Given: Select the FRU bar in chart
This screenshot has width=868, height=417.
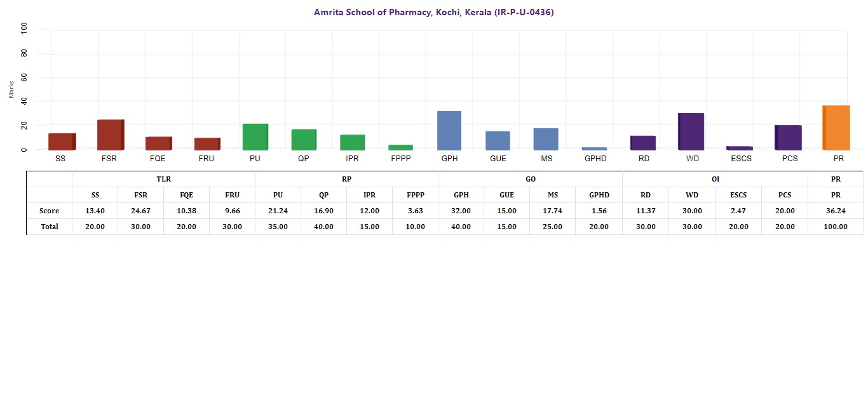Looking at the screenshot, I should 207,144.
